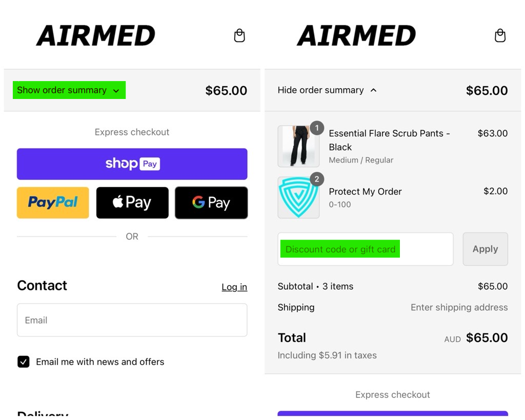Screen dimensions: 525x420
Task: Choose PayPal express checkout
Action: [53, 203]
